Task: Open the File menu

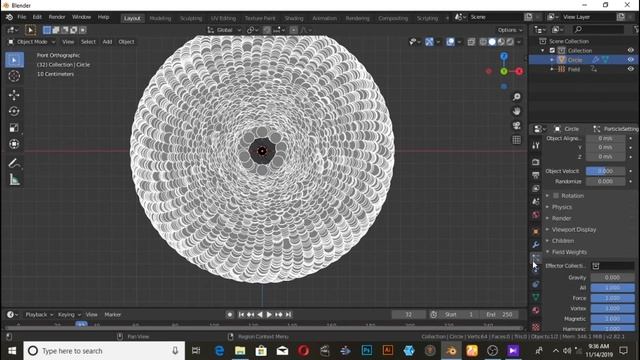Action: coord(22,17)
